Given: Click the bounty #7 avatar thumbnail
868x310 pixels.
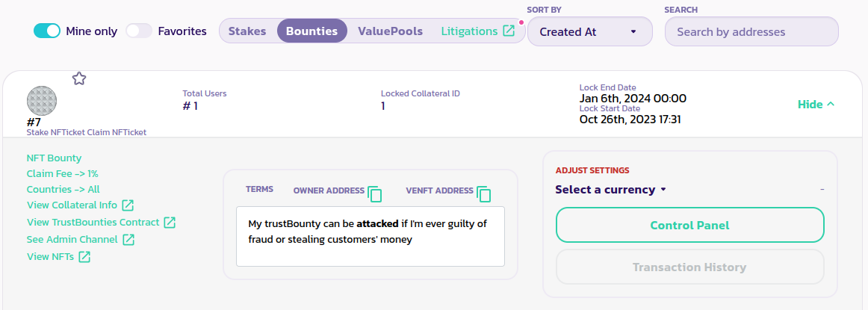Looking at the screenshot, I should pyautogui.click(x=42, y=101).
